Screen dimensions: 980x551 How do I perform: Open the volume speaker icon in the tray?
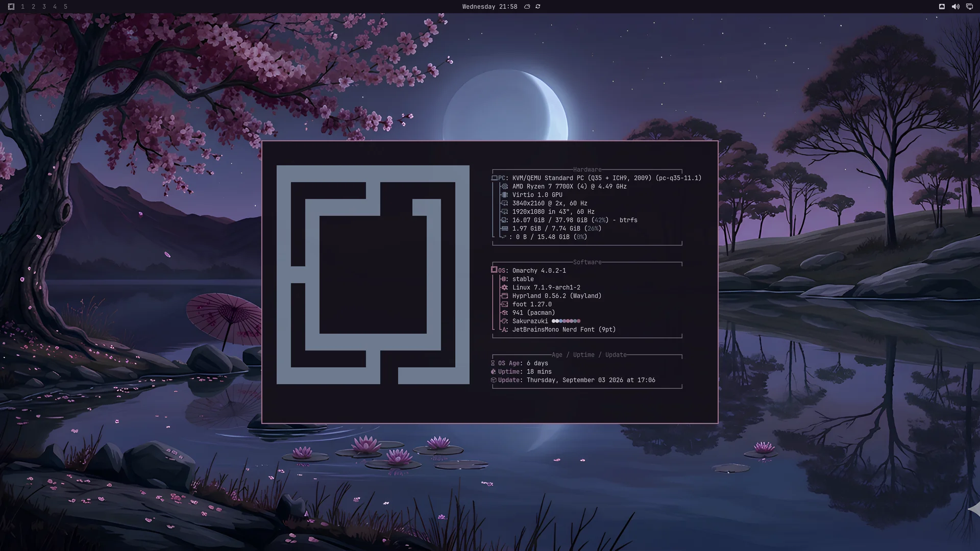955,7
